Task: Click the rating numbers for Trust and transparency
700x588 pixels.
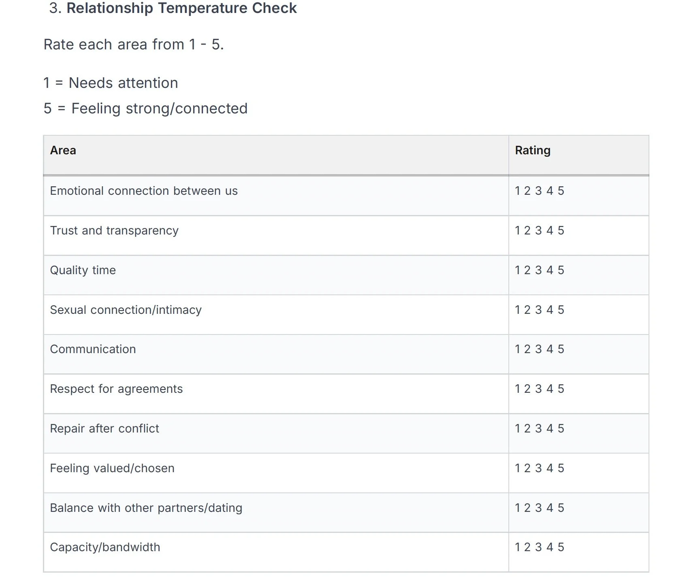Action: (540, 230)
